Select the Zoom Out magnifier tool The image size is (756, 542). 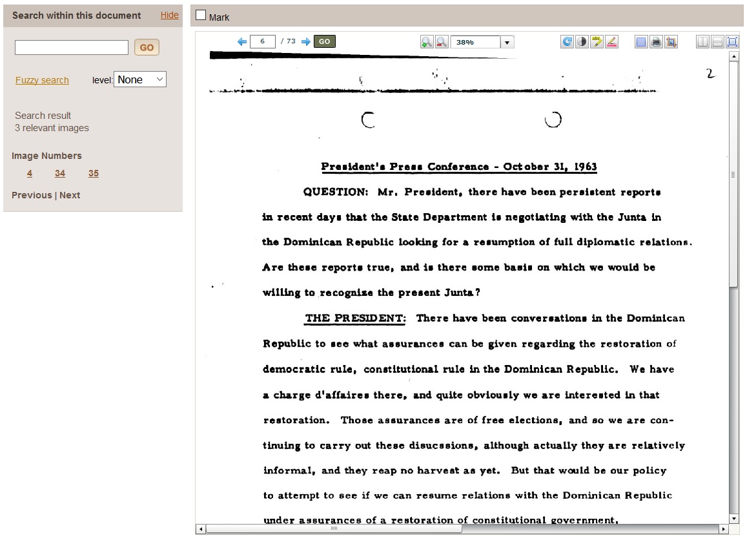point(441,41)
